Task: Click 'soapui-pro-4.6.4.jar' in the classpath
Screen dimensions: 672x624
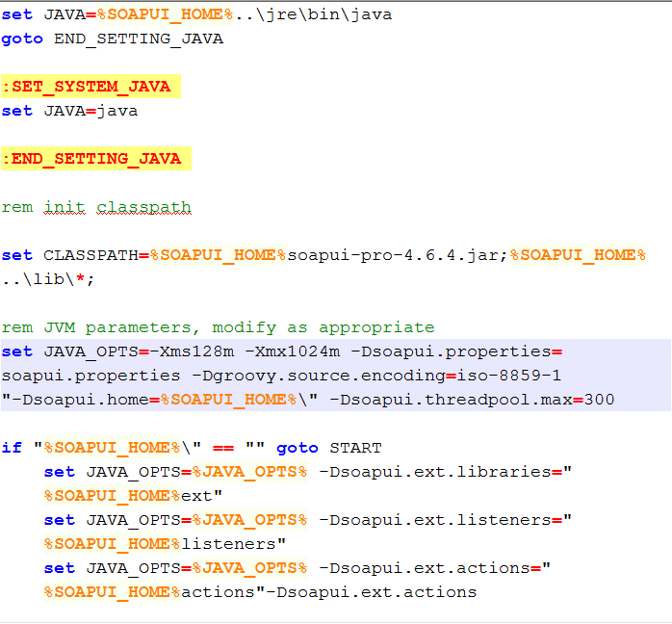Action: click(x=395, y=255)
